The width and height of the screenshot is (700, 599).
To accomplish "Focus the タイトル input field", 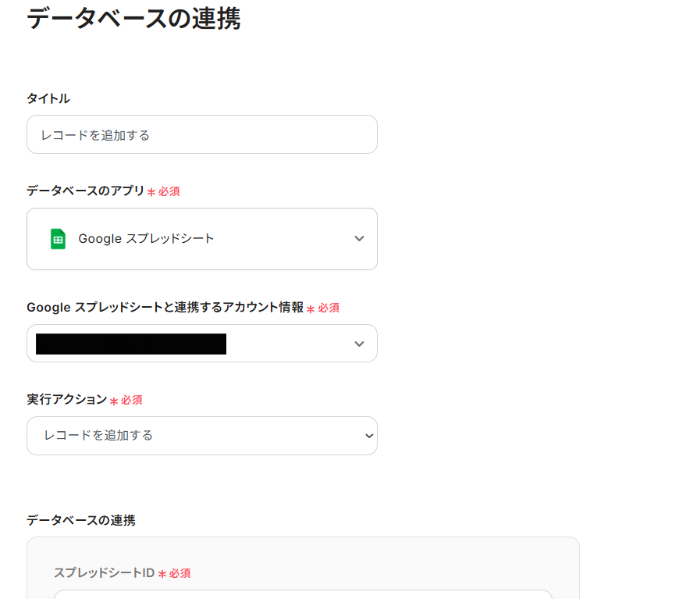I will [x=201, y=135].
